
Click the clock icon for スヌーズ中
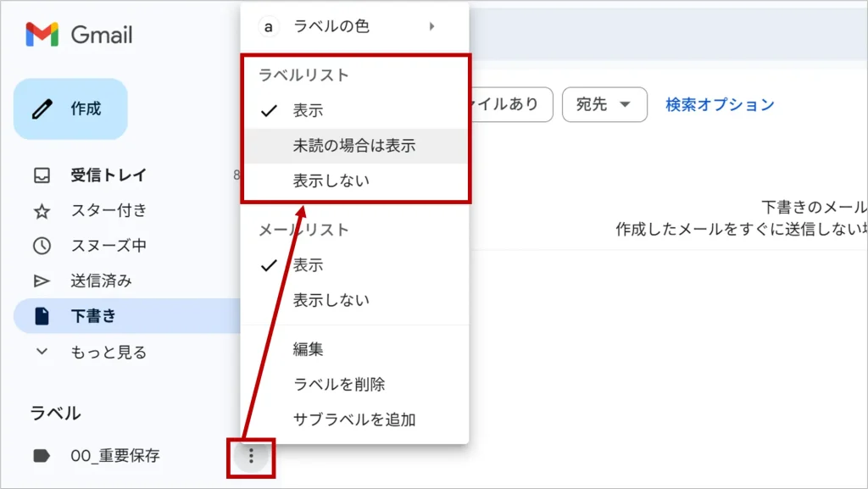42,246
